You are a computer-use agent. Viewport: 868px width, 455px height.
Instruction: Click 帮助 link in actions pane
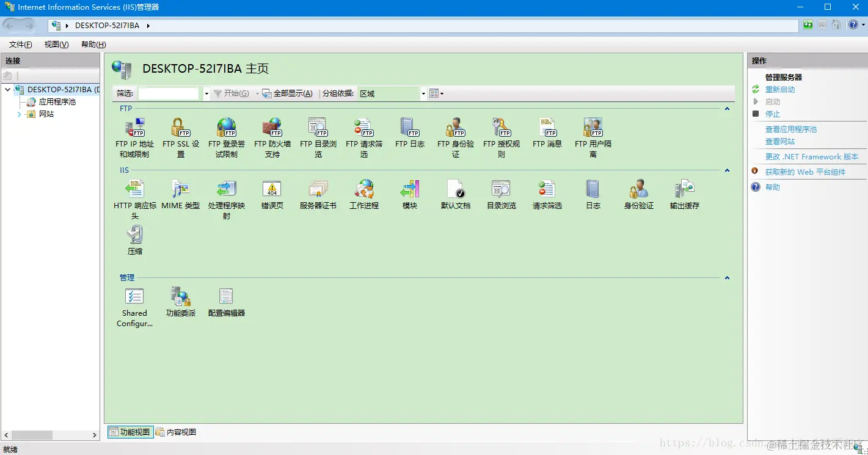tap(773, 187)
